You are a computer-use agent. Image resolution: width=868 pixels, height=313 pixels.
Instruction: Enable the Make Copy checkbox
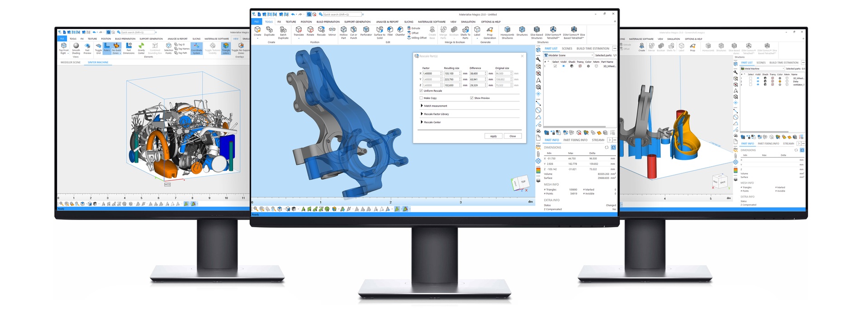[x=421, y=98]
